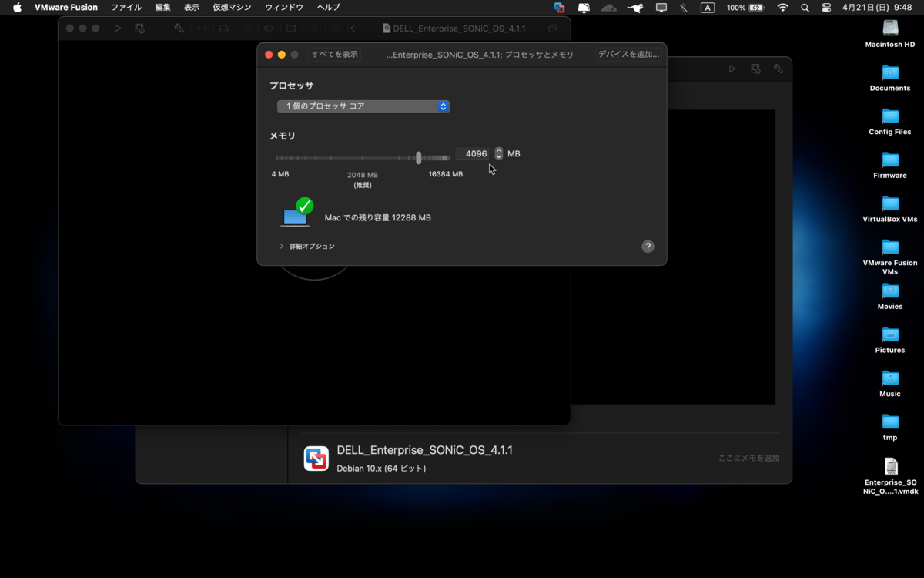This screenshot has height=578, width=924.
Task: Increase memory with the stepper up arrow
Action: pyautogui.click(x=499, y=150)
